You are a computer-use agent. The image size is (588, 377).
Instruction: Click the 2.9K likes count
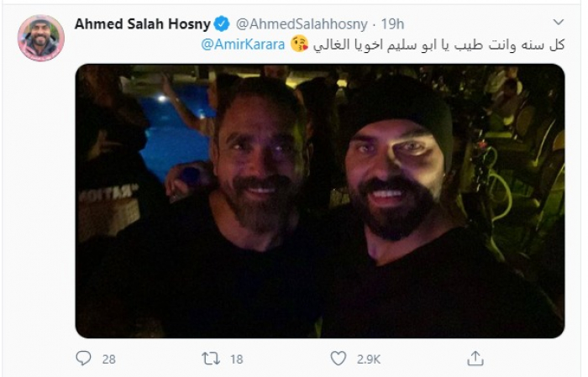click(368, 359)
